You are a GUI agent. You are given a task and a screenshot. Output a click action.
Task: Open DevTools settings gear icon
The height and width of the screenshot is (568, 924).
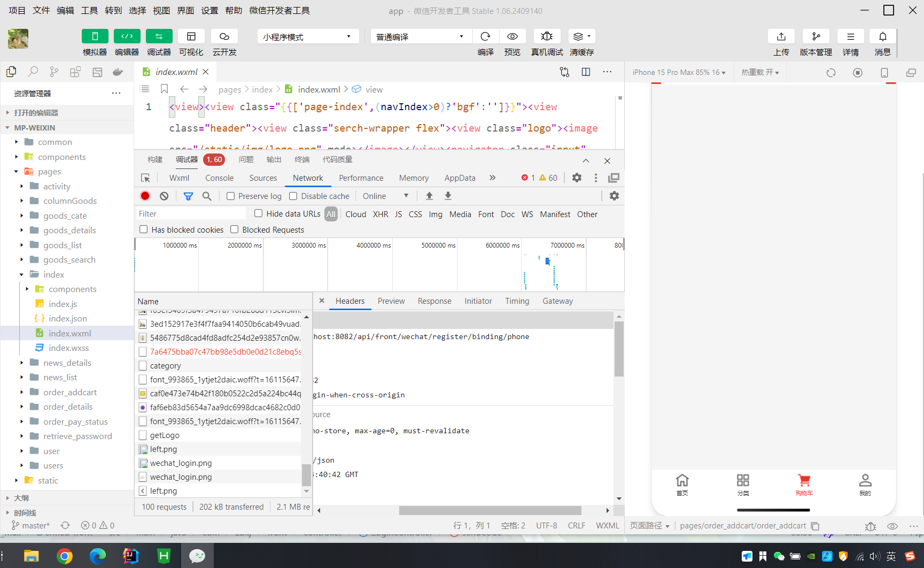pyautogui.click(x=577, y=178)
